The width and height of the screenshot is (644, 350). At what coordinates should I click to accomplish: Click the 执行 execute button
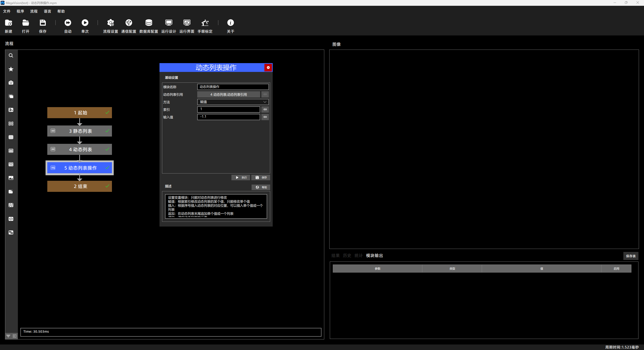tap(241, 178)
